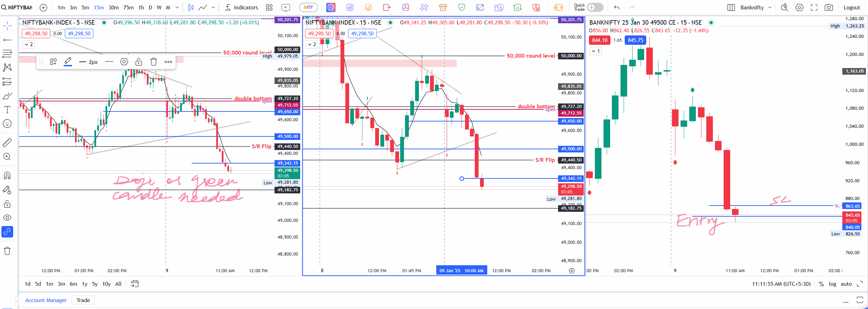The height and width of the screenshot is (309, 868).
Task: Toggle magnet mode in the left sidebar
Action: [7, 176]
